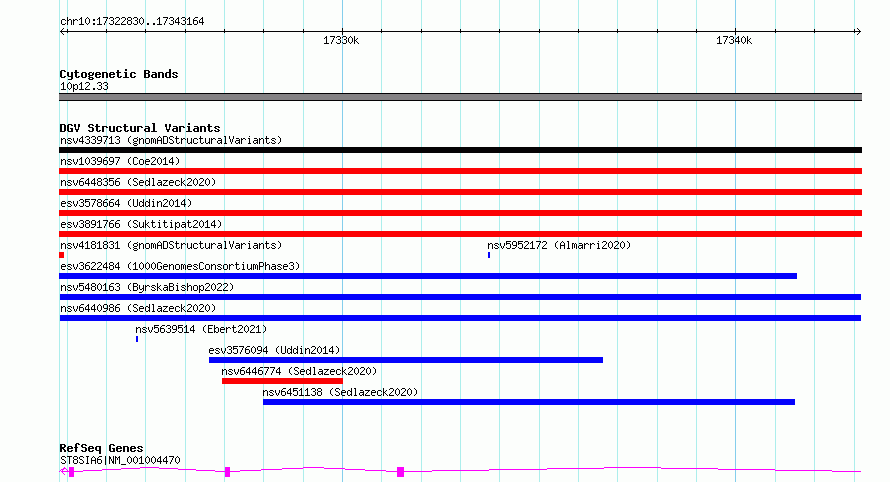Select the black nsv4339713 variant bar
The width and height of the screenshot is (890, 482).
[460, 150]
